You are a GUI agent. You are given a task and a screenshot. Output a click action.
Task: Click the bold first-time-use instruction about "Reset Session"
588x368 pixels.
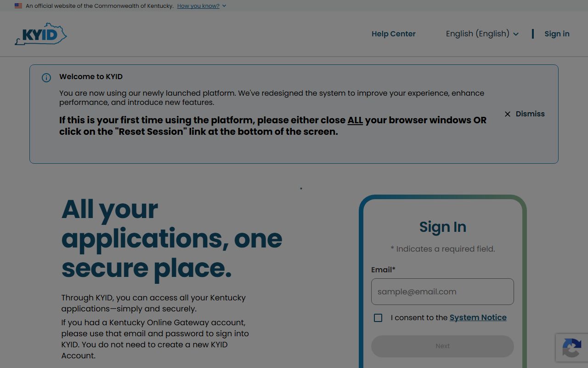[x=273, y=126]
